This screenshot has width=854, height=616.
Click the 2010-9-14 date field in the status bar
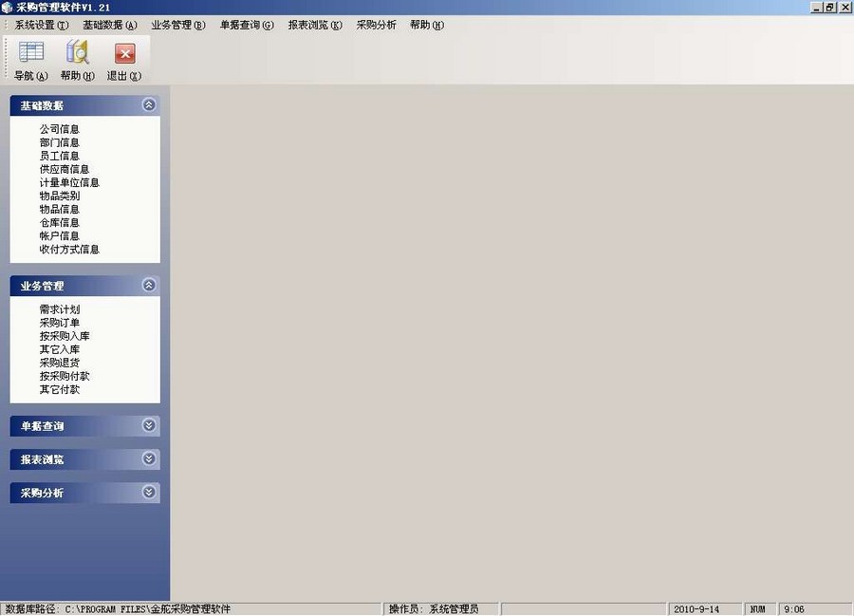click(x=705, y=608)
